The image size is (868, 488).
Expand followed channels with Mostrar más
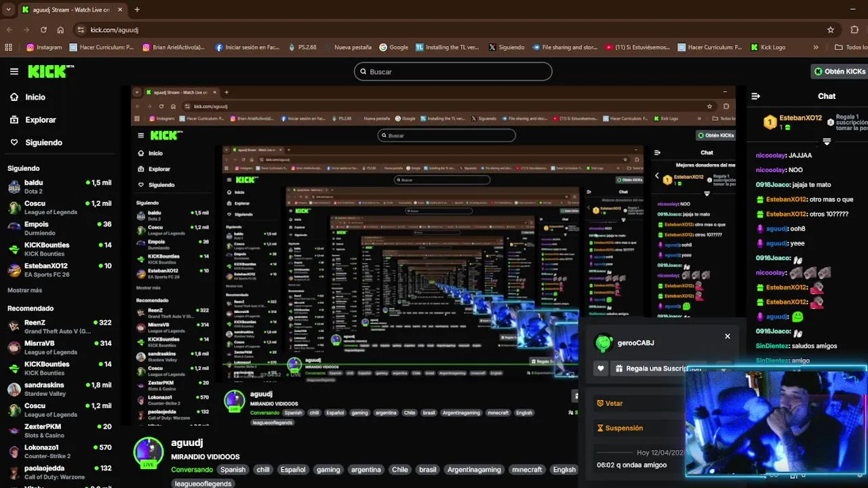(24, 290)
